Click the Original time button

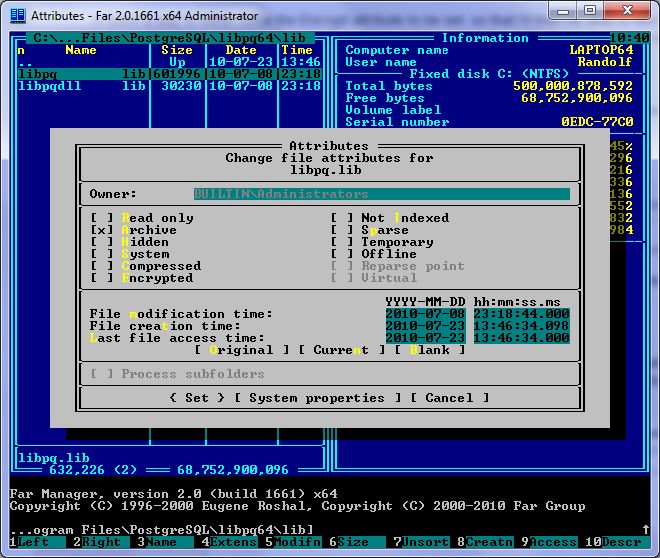point(242,350)
